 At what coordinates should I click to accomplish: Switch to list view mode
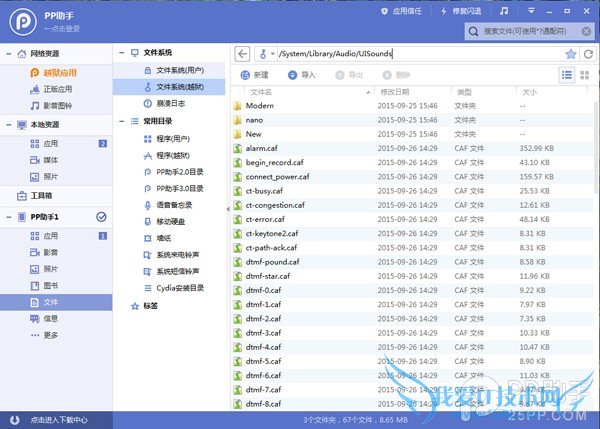click(x=567, y=75)
